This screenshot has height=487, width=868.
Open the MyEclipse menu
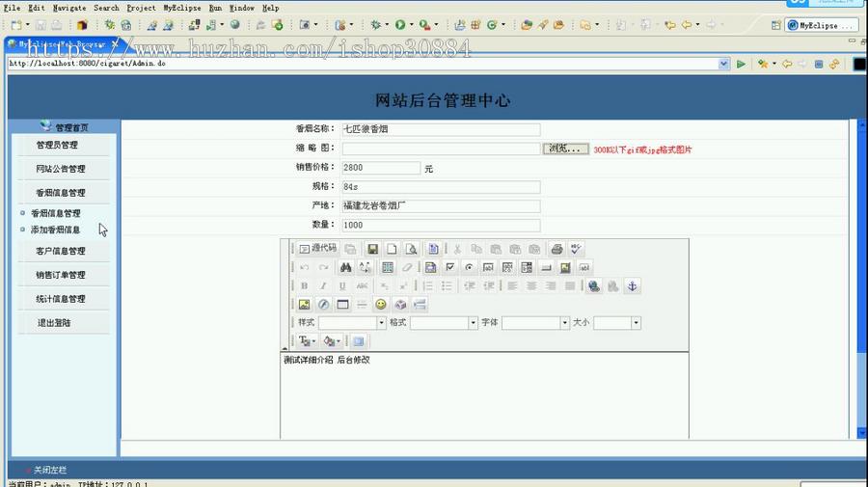[x=182, y=8]
